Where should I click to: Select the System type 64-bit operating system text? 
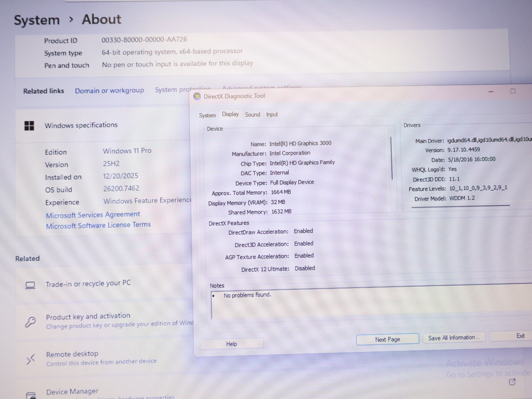[172, 51]
